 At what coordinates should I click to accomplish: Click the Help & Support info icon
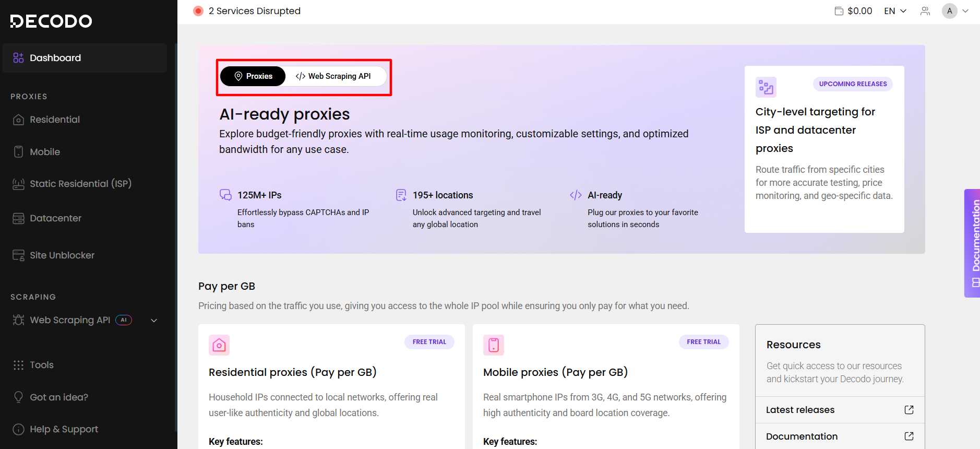click(18, 429)
